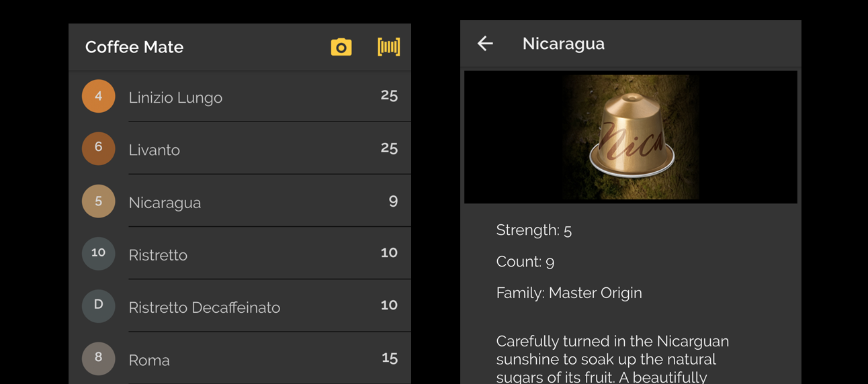
Task: Select the Roma coffee entry
Action: pos(240,358)
